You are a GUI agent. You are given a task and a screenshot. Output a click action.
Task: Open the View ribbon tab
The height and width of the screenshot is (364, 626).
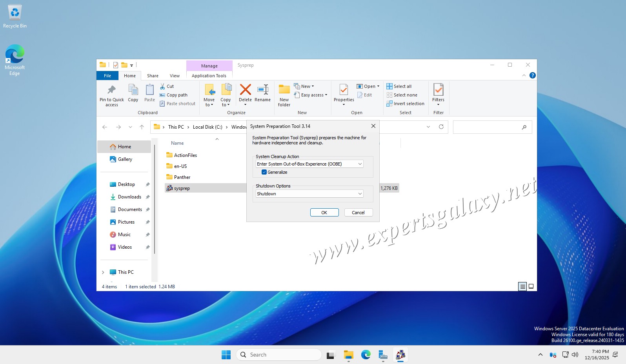point(175,76)
